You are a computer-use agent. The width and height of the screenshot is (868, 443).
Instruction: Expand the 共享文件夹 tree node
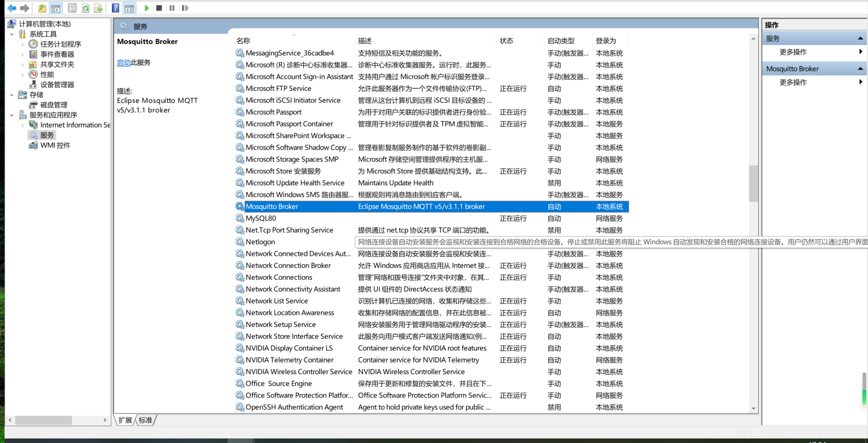22,64
